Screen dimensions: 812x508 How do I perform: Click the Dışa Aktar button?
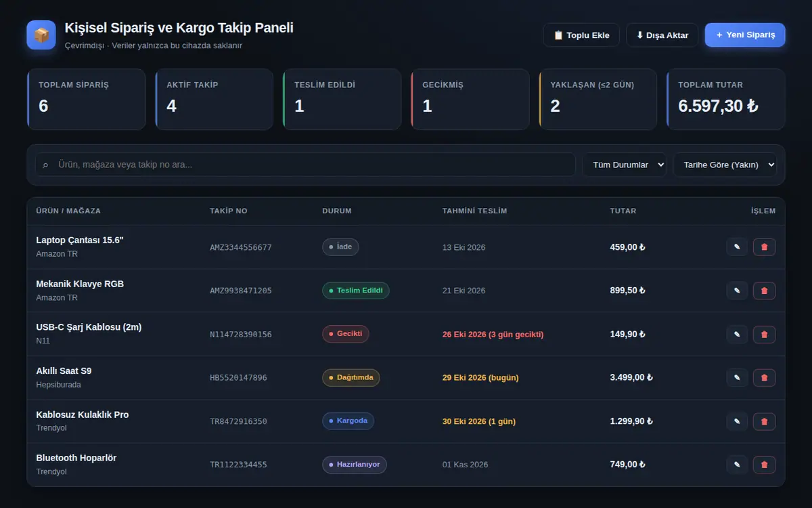(662, 35)
